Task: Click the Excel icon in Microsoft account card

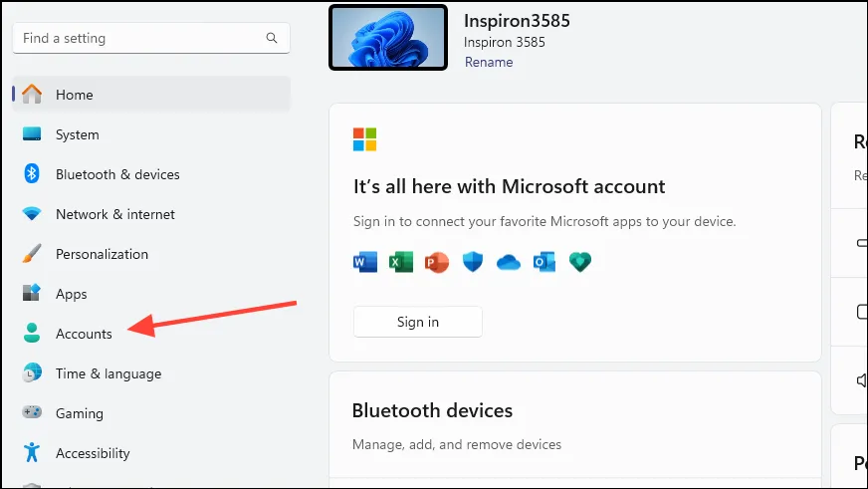Action: pyautogui.click(x=401, y=262)
